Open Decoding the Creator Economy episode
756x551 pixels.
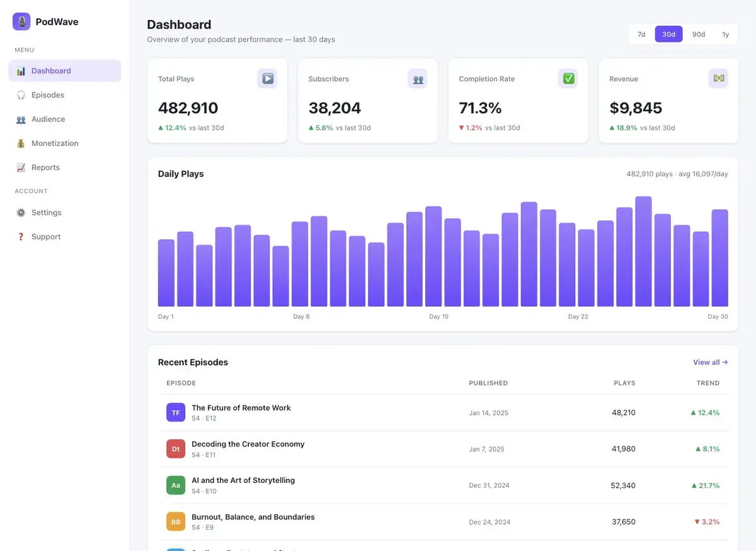point(248,444)
